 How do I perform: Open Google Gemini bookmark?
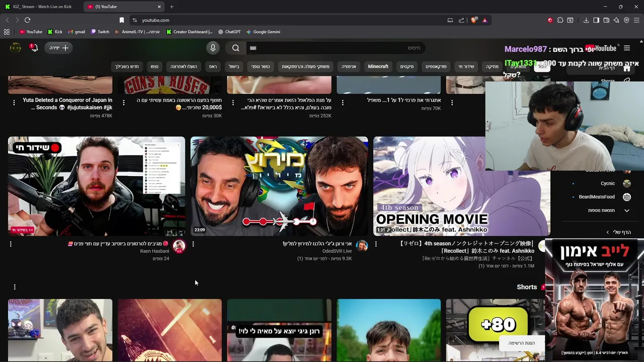(263, 32)
